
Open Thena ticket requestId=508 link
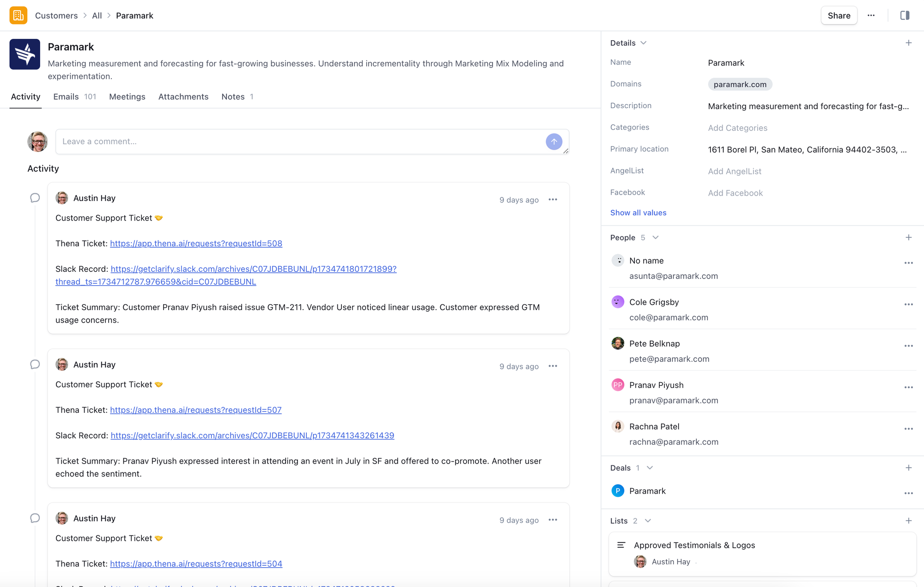point(196,244)
